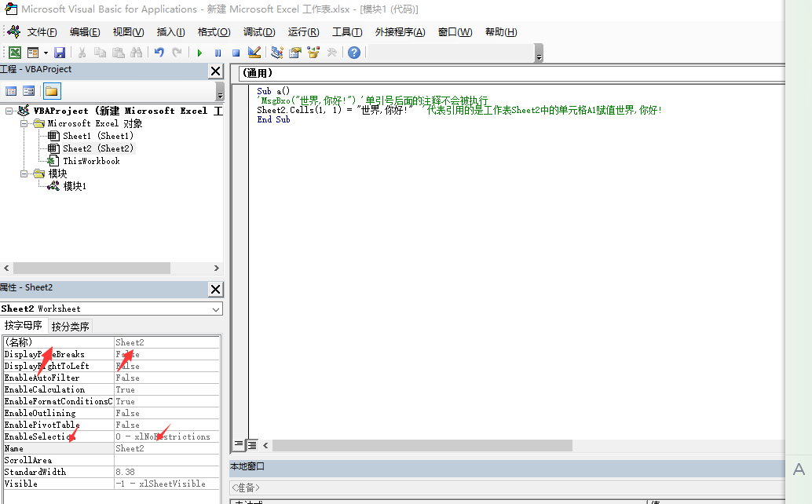The image size is (812, 504).
Task: Open the 帮助(H) menu
Action: (501, 32)
